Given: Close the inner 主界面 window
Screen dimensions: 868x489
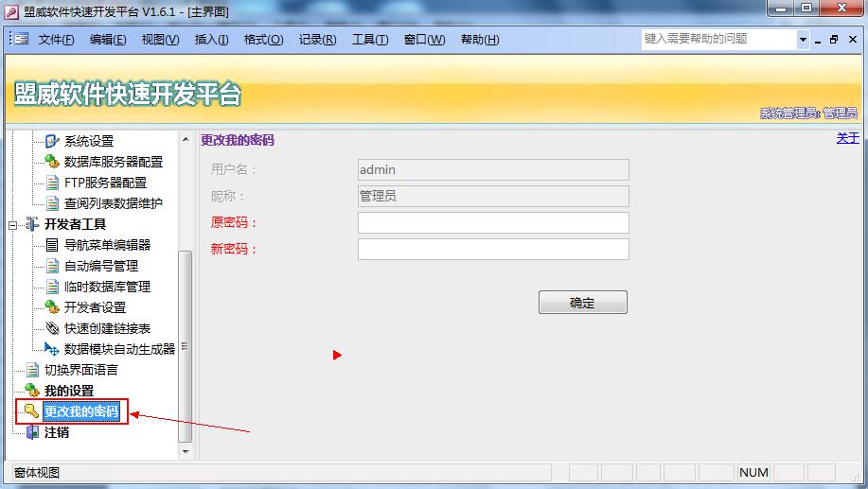Looking at the screenshot, I should click(853, 40).
